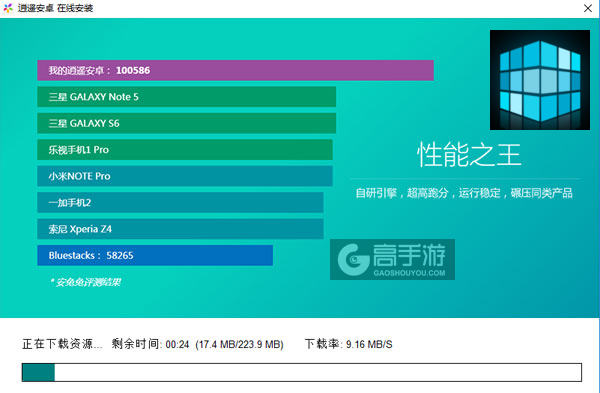Click the blue cube performance logo
Image resolution: width=600 pixels, height=393 pixels.
(x=540, y=80)
